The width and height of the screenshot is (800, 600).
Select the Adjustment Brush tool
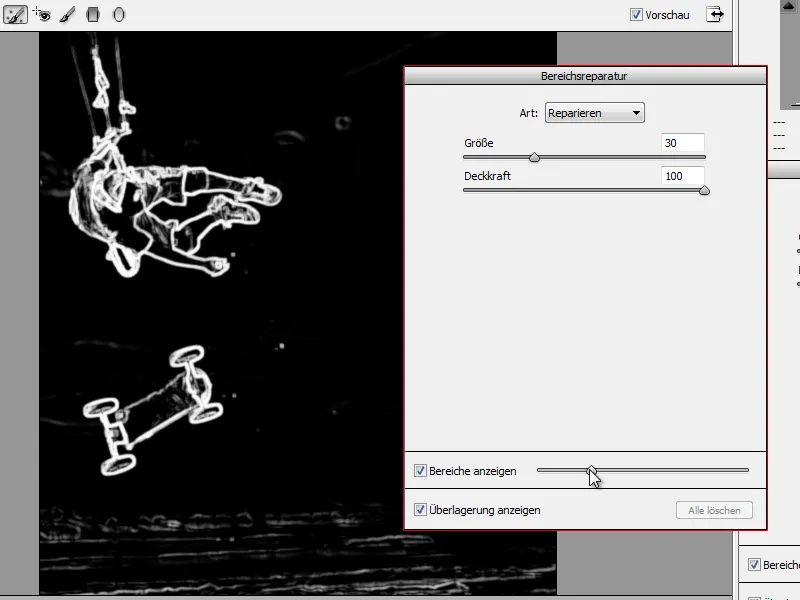(x=66, y=15)
